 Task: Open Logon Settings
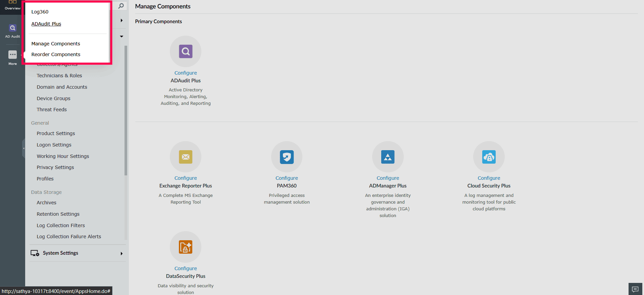tap(54, 145)
